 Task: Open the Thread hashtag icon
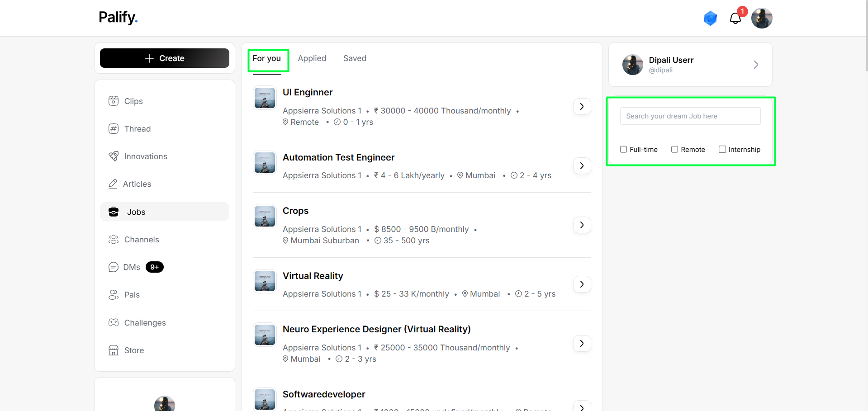tap(114, 128)
